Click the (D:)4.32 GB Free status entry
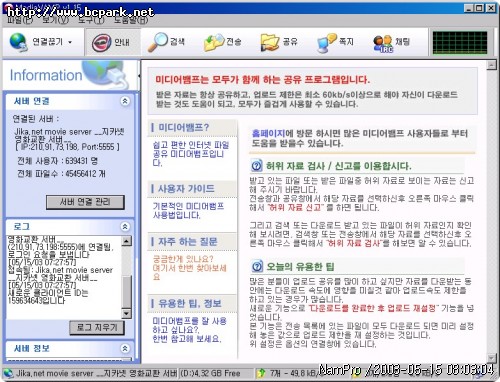The image size is (500, 382). 211,373
